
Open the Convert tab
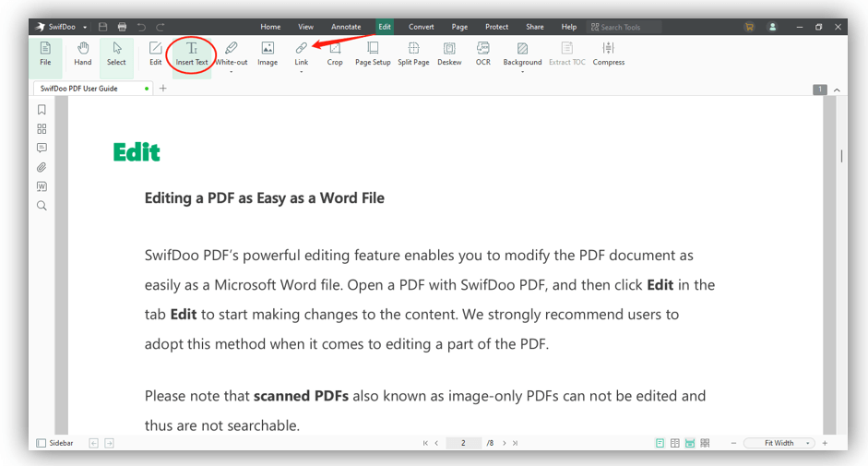pyautogui.click(x=422, y=27)
